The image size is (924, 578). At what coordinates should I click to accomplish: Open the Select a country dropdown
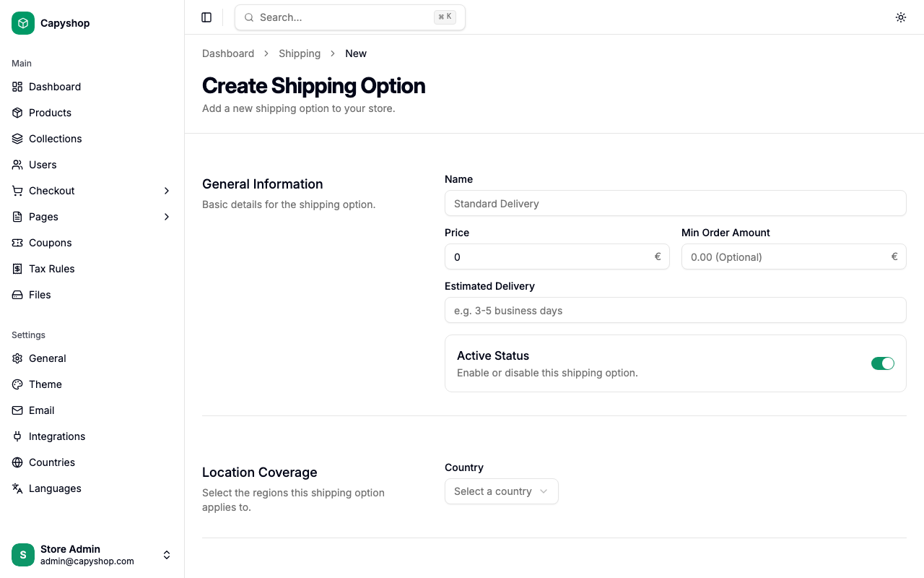(x=502, y=491)
